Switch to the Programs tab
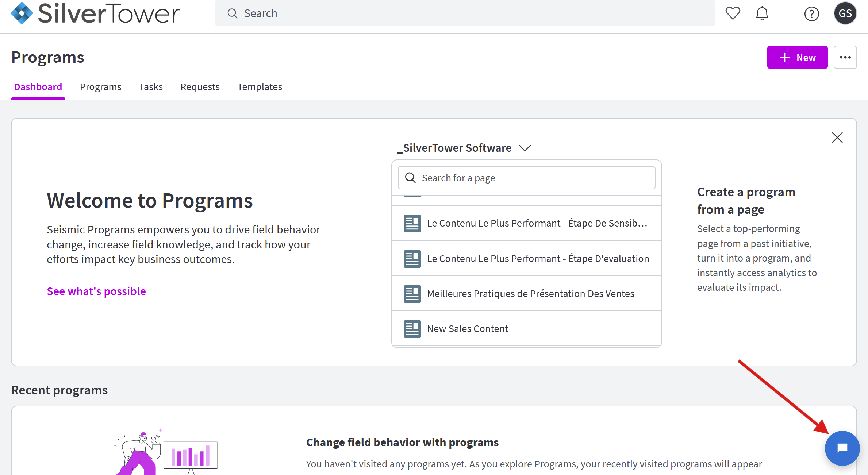Viewport: 868px width, 475px height. (x=100, y=87)
